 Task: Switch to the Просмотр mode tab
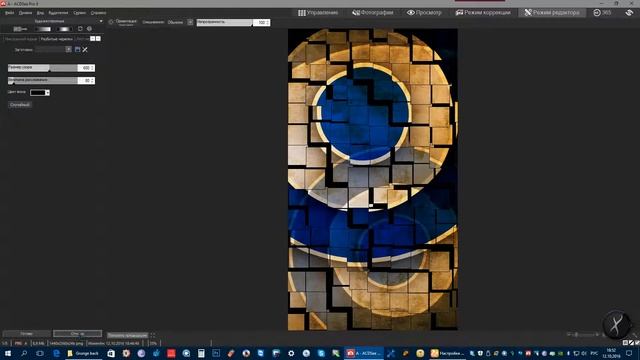point(424,13)
